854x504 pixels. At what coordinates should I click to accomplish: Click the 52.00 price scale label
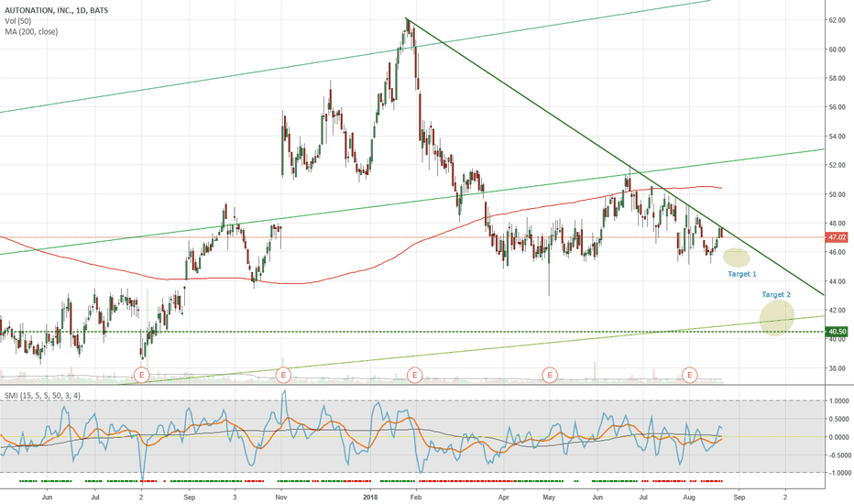(838, 165)
